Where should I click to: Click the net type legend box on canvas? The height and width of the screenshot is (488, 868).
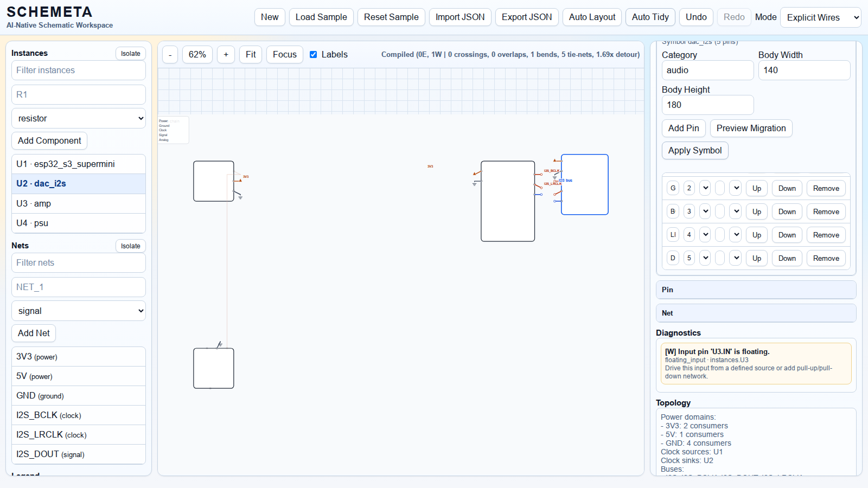click(173, 130)
